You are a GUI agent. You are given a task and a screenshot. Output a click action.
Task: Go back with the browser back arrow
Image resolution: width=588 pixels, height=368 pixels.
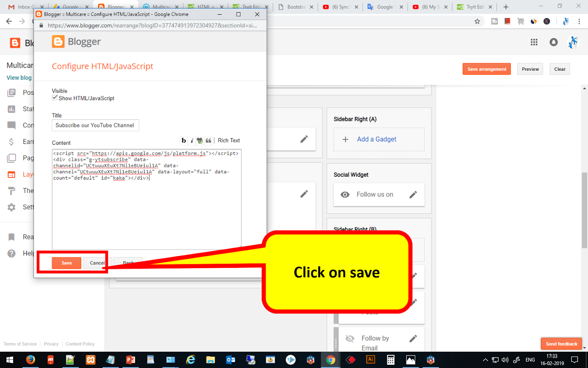click(x=9, y=21)
